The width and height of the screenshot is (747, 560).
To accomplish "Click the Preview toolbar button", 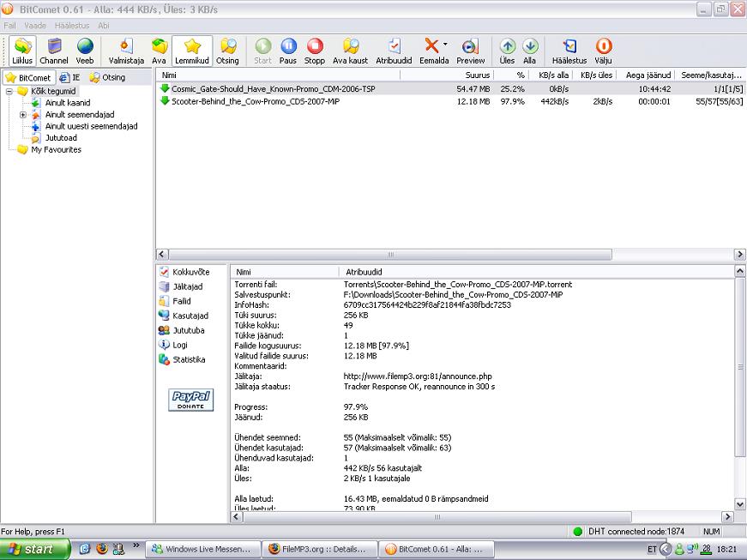I will 471,51.
